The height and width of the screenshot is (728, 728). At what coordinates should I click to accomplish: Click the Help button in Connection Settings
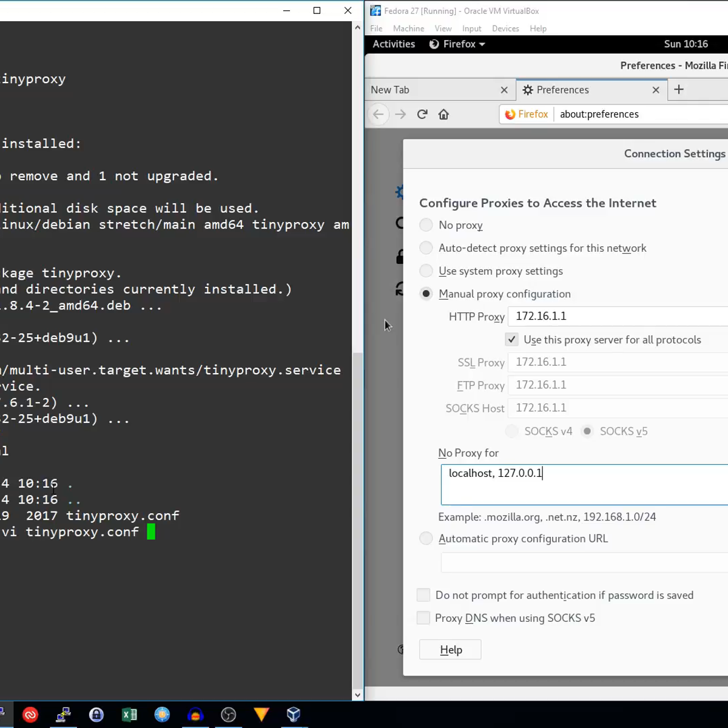click(x=450, y=649)
